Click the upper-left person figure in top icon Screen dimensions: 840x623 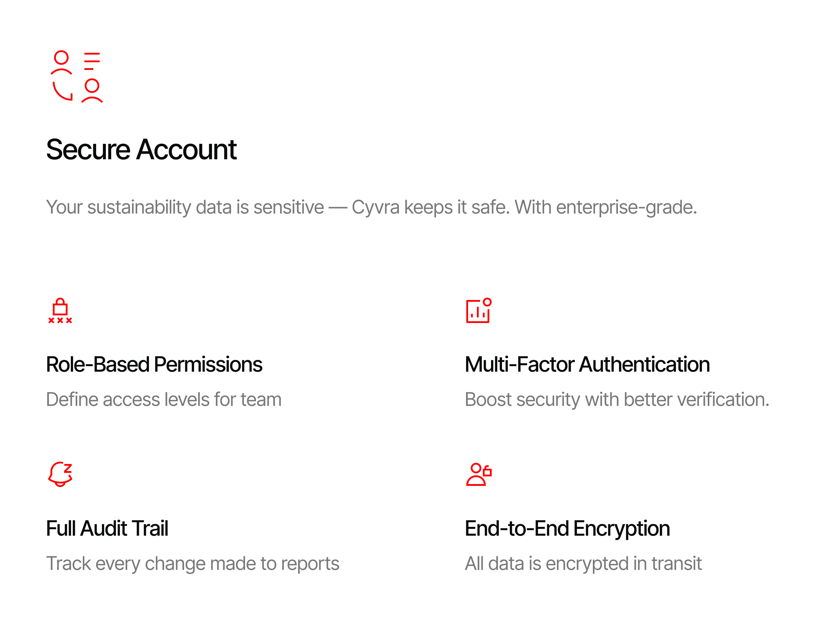[61, 62]
